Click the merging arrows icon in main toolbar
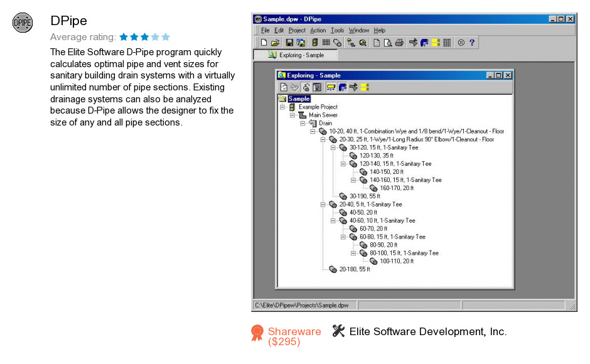Screen dimensions: 590x364 413,43
